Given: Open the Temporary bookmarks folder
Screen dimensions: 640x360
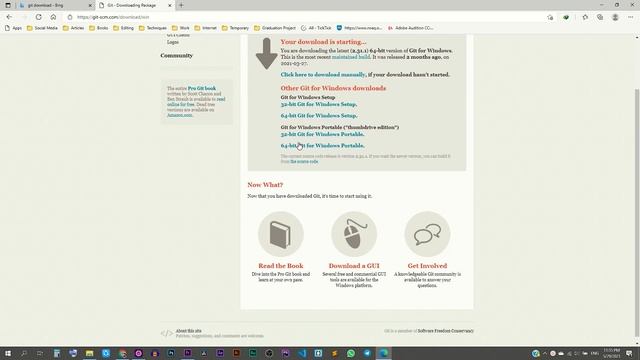Looking at the screenshot, I should point(235,28).
